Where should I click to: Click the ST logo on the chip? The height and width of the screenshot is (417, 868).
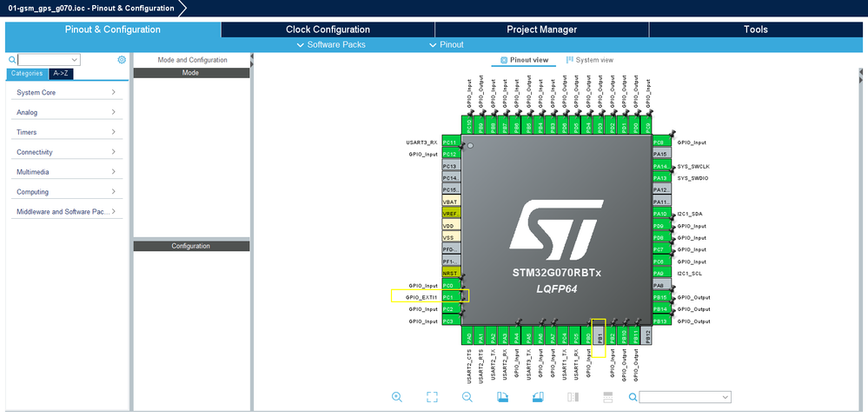[556, 231]
